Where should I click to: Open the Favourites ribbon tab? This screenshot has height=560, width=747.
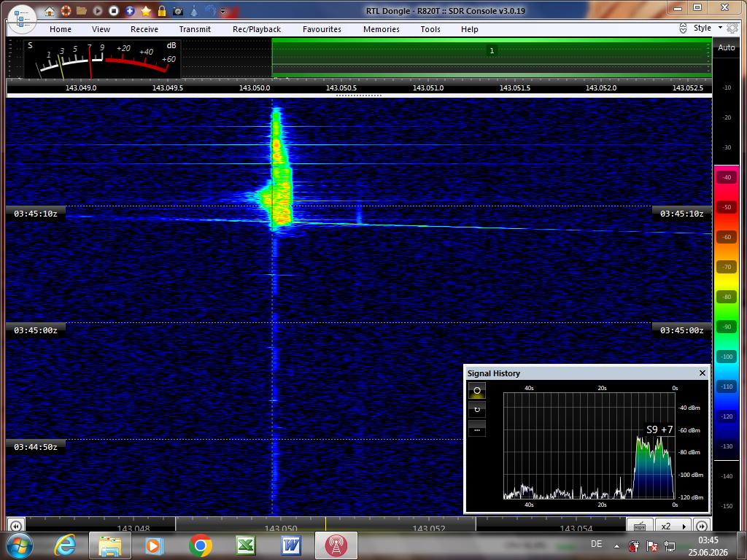pos(322,29)
